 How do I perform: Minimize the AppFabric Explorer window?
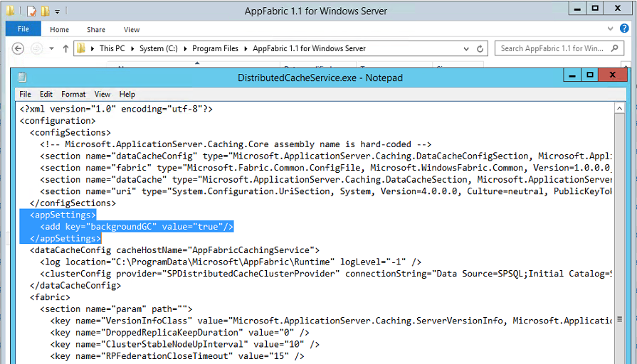(577, 8)
